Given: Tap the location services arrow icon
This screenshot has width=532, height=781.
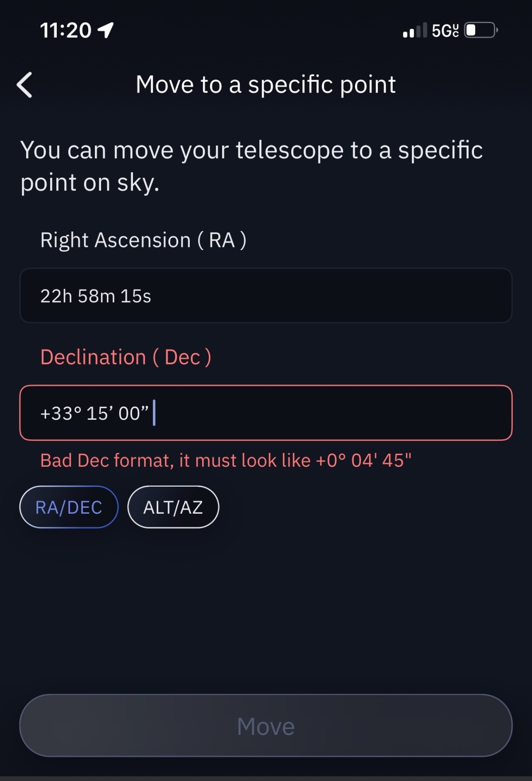Looking at the screenshot, I should (106, 30).
